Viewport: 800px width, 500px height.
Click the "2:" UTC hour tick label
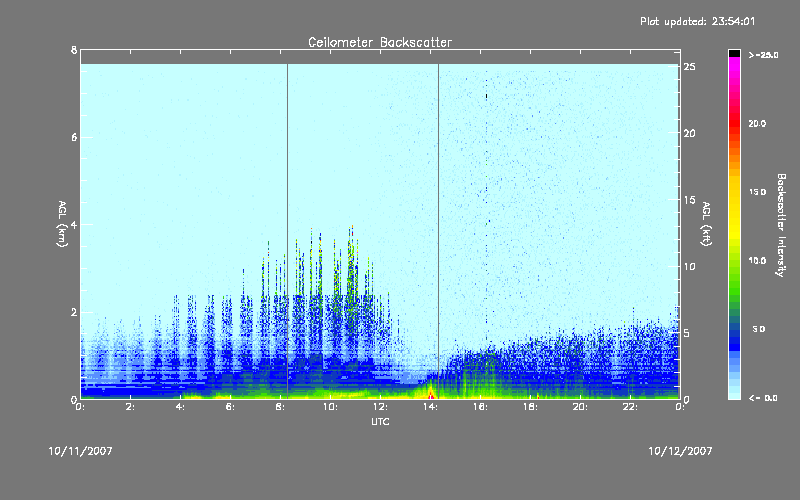(x=131, y=407)
